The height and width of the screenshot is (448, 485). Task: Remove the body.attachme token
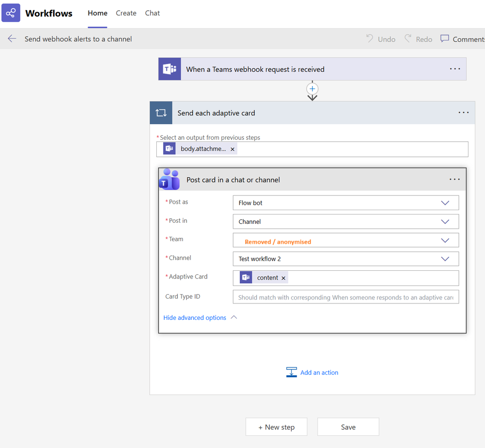pyautogui.click(x=232, y=149)
